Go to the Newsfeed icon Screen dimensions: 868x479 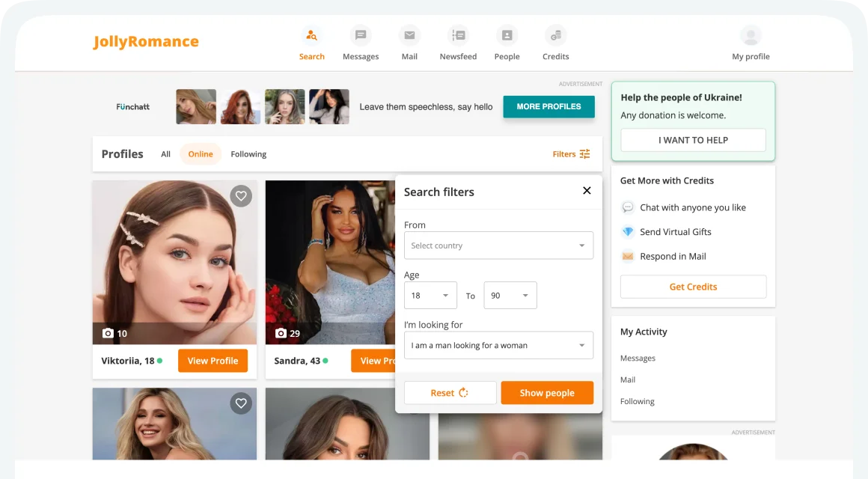click(x=458, y=35)
